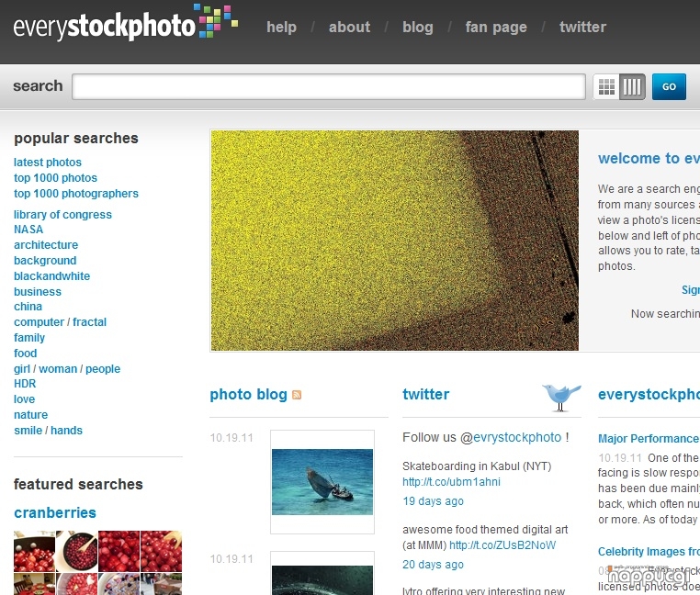Image resolution: width=700 pixels, height=595 pixels.
Task: Follow the @evrystockphoto Twitter link
Action: [x=517, y=437]
